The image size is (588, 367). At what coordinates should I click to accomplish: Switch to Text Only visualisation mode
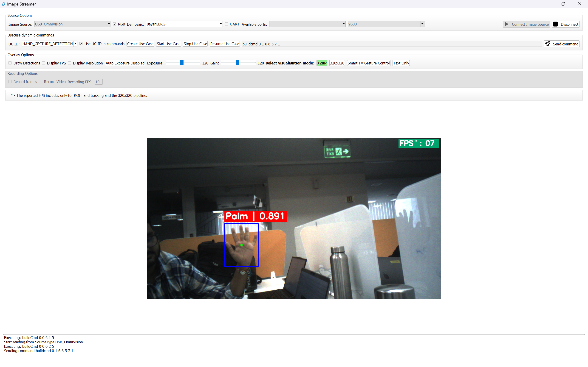click(x=401, y=63)
